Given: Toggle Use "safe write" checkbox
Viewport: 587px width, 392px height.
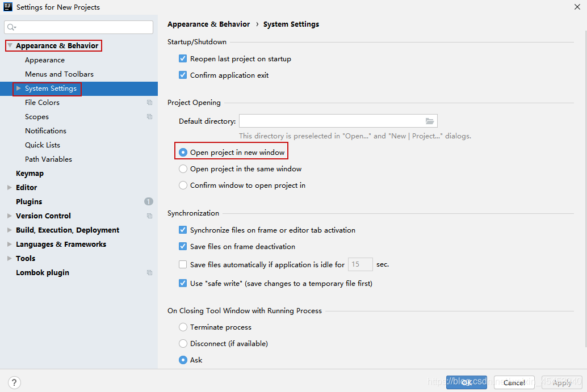Looking at the screenshot, I should point(183,283).
